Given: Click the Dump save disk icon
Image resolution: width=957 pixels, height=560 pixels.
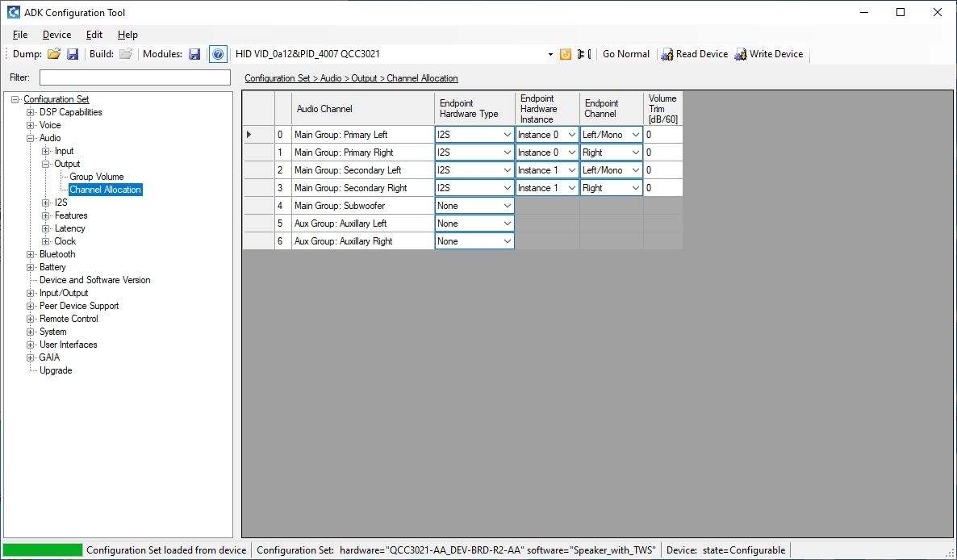Looking at the screenshot, I should pyautogui.click(x=73, y=54).
